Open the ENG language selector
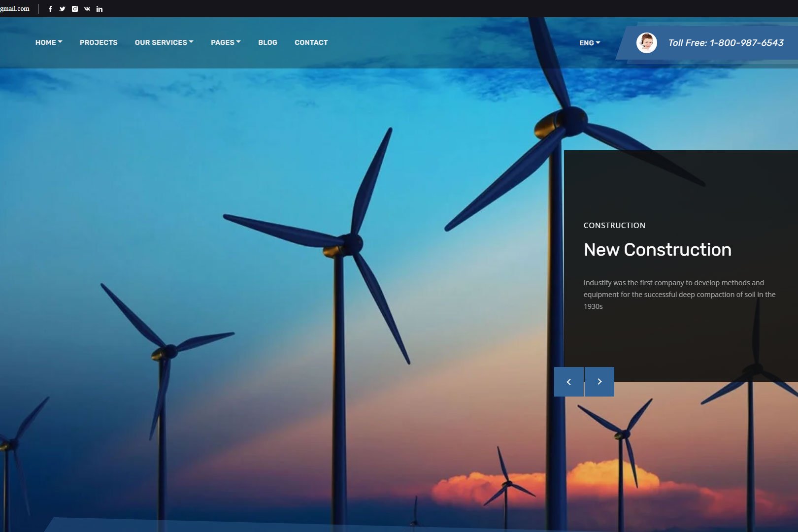This screenshot has width=798, height=532. pyautogui.click(x=589, y=43)
